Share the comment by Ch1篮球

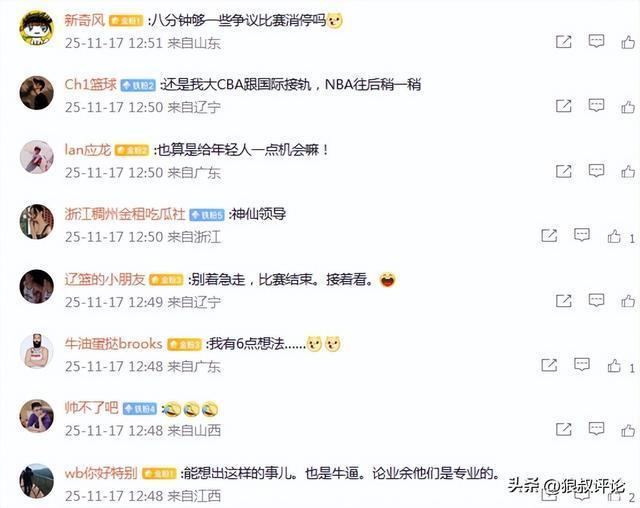pyautogui.click(x=564, y=106)
